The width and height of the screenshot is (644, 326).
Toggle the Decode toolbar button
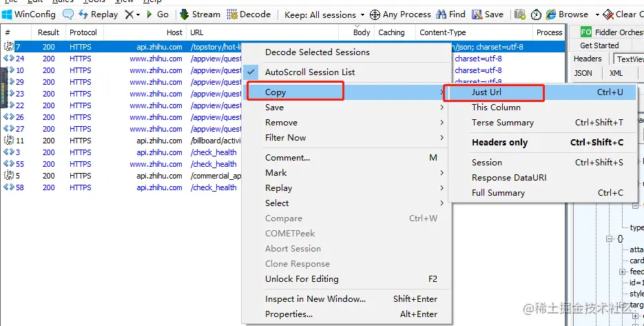tap(249, 14)
